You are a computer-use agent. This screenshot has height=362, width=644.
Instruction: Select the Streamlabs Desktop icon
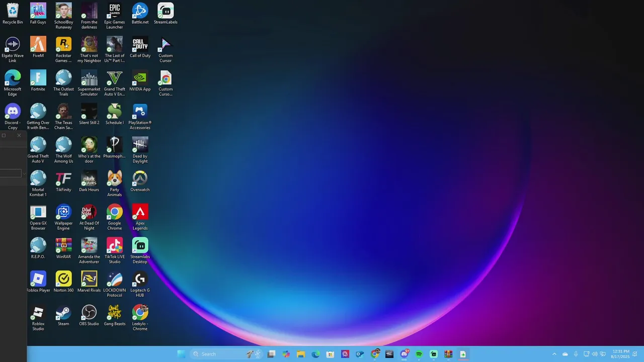pos(140,250)
